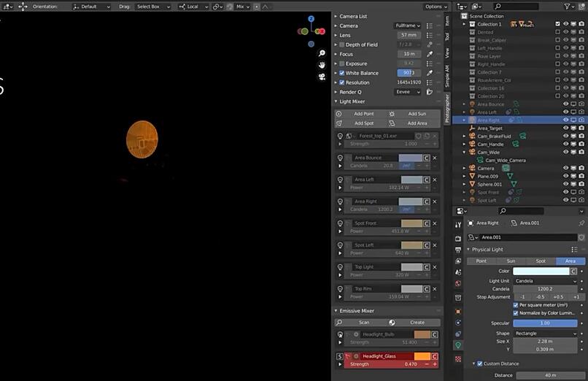
Task: Open the Texture properties checker tab
Action: click(458, 359)
